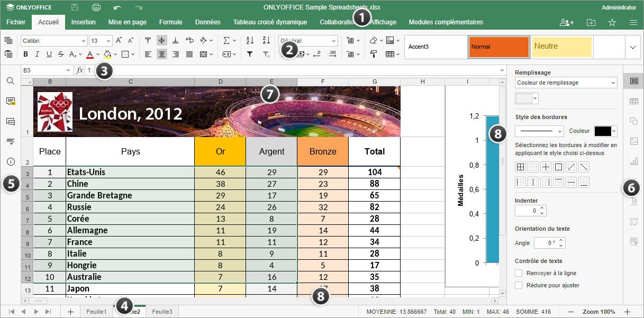
Task: Sort descending Z to A
Action: click(x=267, y=41)
